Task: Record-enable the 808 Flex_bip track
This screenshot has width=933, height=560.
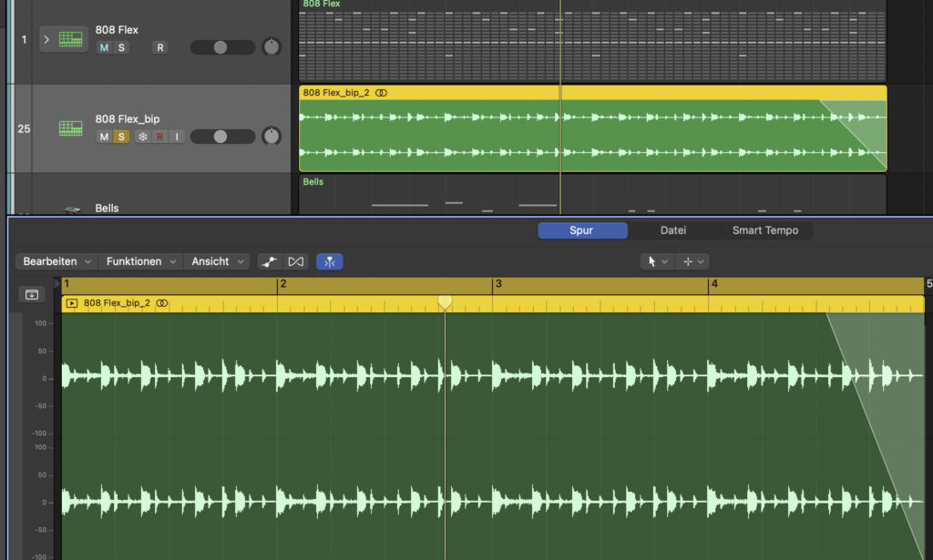Action: 159,137
